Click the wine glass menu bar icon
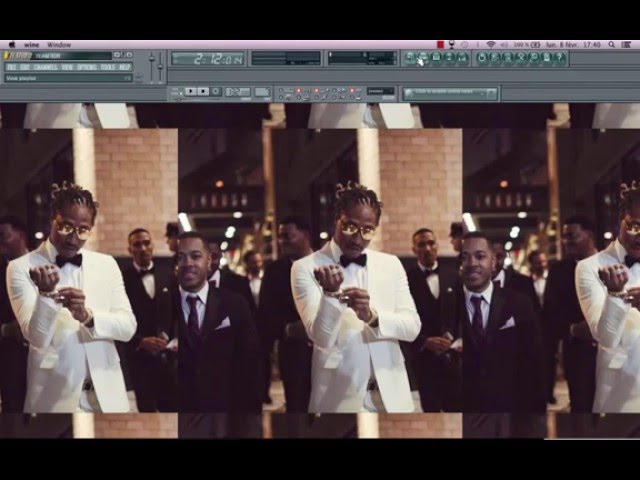The height and width of the screenshot is (480, 640). (452, 44)
